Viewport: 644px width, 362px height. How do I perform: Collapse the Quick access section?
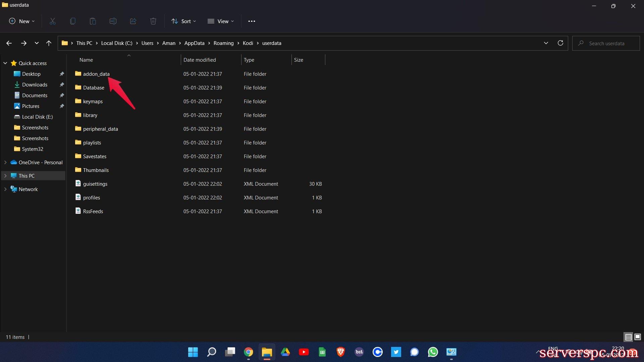[5, 63]
